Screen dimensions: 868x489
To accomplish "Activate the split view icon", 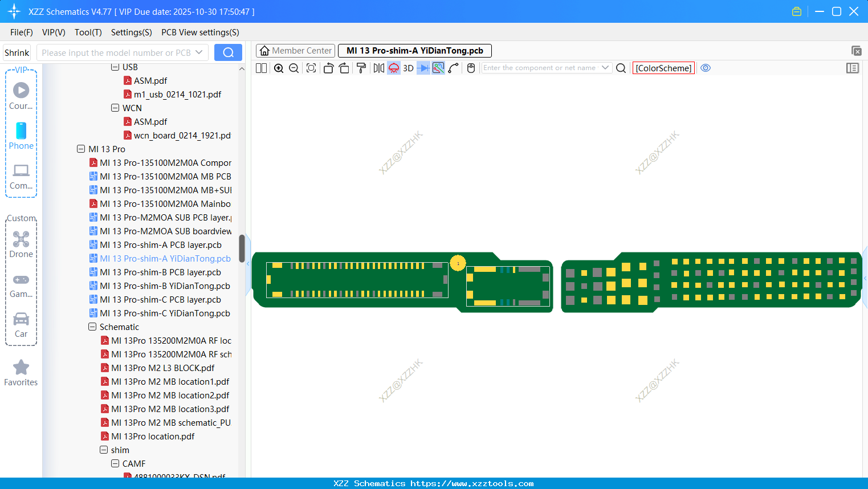I will [x=260, y=68].
